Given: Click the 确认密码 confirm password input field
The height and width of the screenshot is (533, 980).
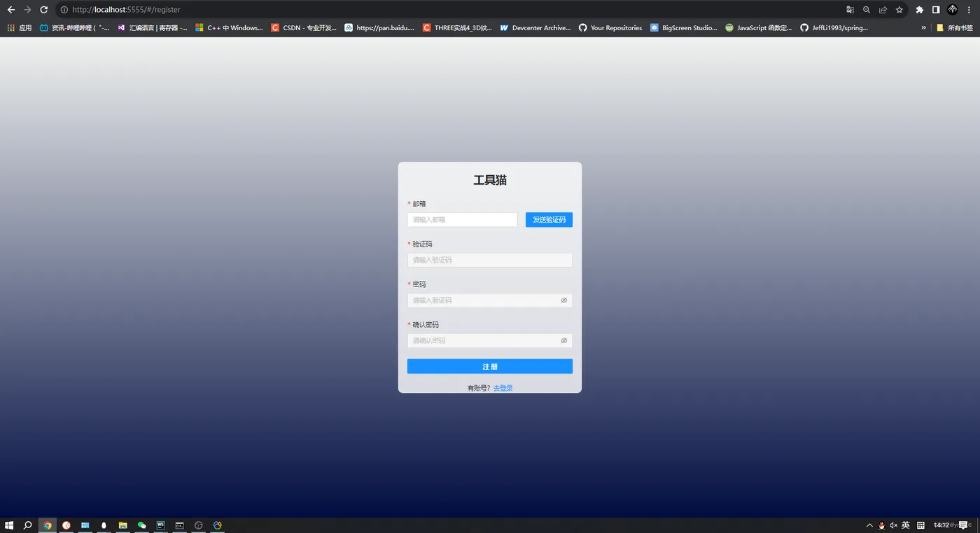Looking at the screenshot, I should click(490, 340).
